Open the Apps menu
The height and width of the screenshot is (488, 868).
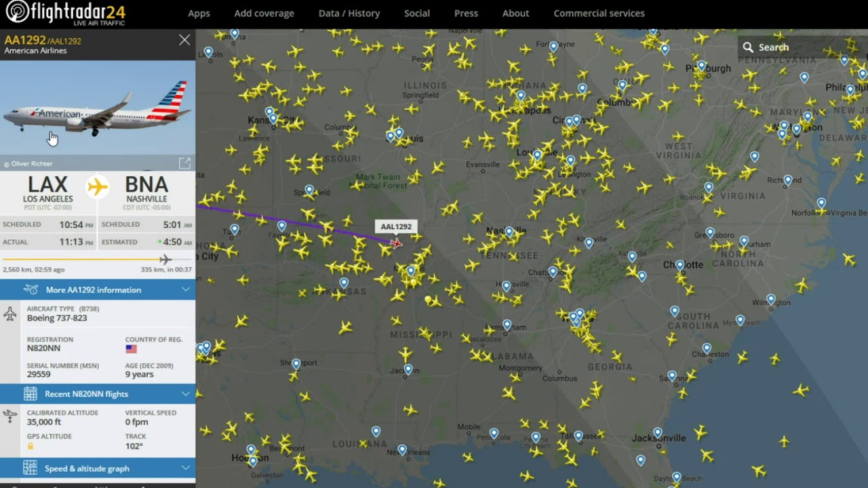click(199, 14)
